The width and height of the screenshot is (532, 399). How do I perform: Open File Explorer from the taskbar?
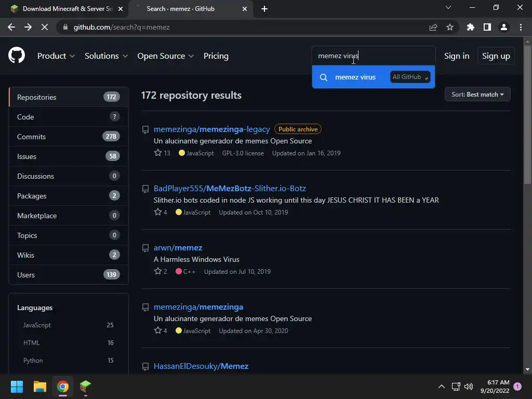pyautogui.click(x=39, y=387)
